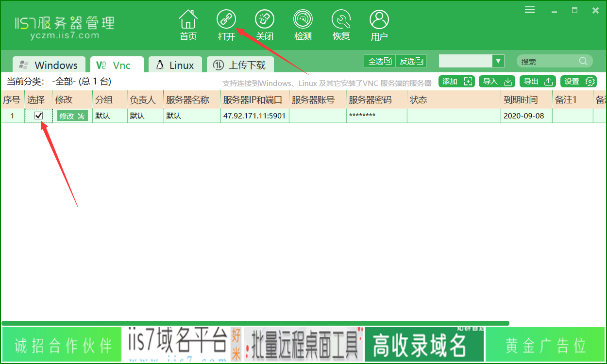This screenshot has width=607, height=364.
Task: Uncheck the server row selection checkbox
Action: click(38, 116)
